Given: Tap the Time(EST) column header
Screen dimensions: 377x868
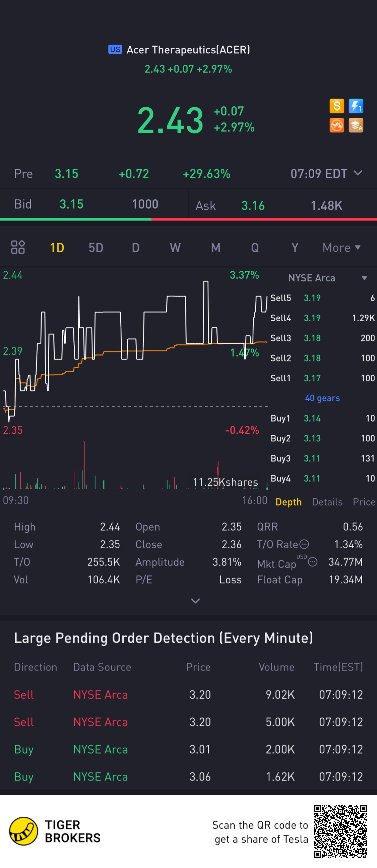Looking at the screenshot, I should click(338, 667).
